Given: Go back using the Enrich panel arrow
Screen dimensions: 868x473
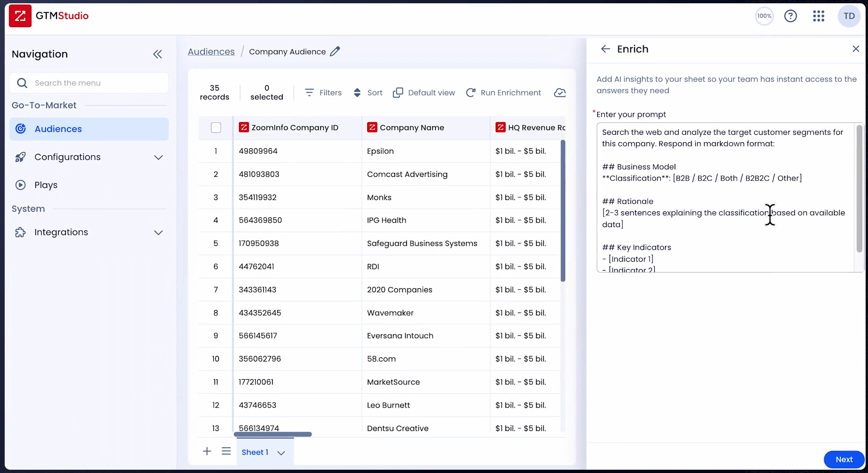Looking at the screenshot, I should tap(605, 49).
